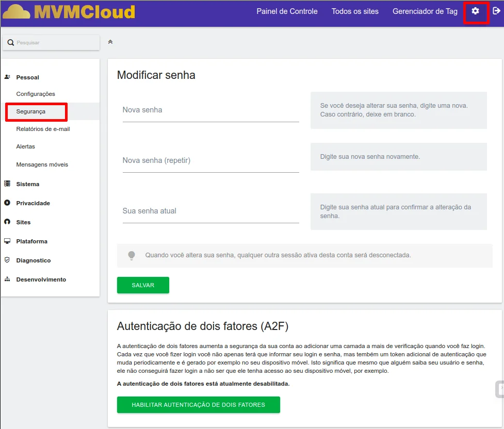The width and height of the screenshot is (504, 429).
Task: Collapse the Pessoal menu section
Action: (27, 77)
